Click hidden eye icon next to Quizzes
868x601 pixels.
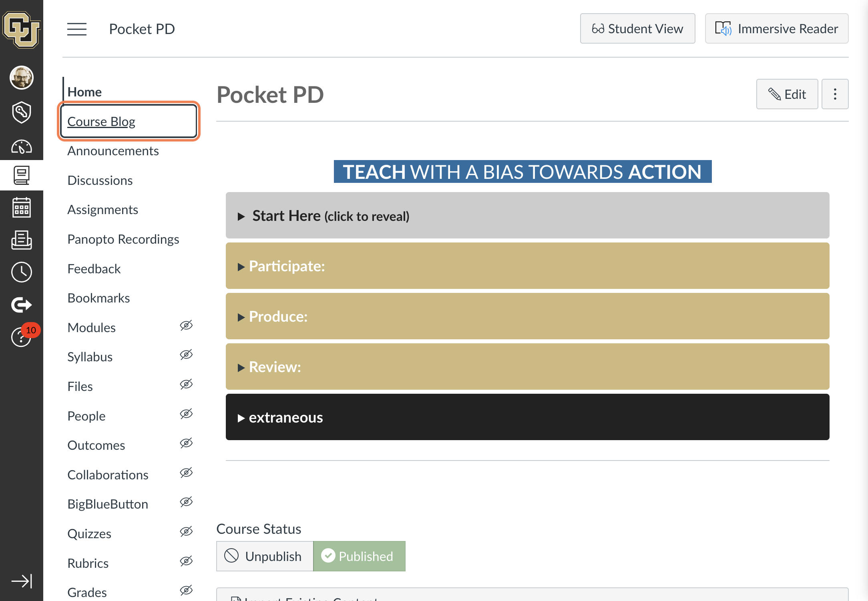186,532
